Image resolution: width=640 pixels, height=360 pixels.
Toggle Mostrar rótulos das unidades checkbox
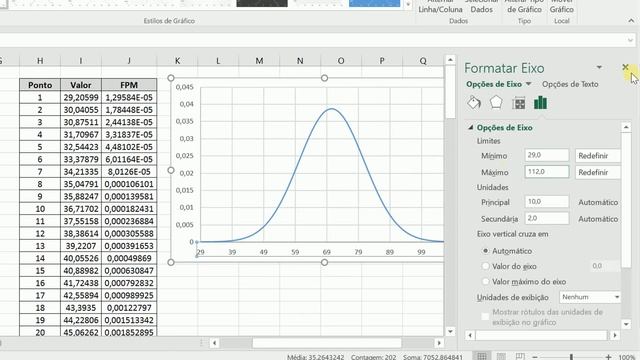click(485, 316)
